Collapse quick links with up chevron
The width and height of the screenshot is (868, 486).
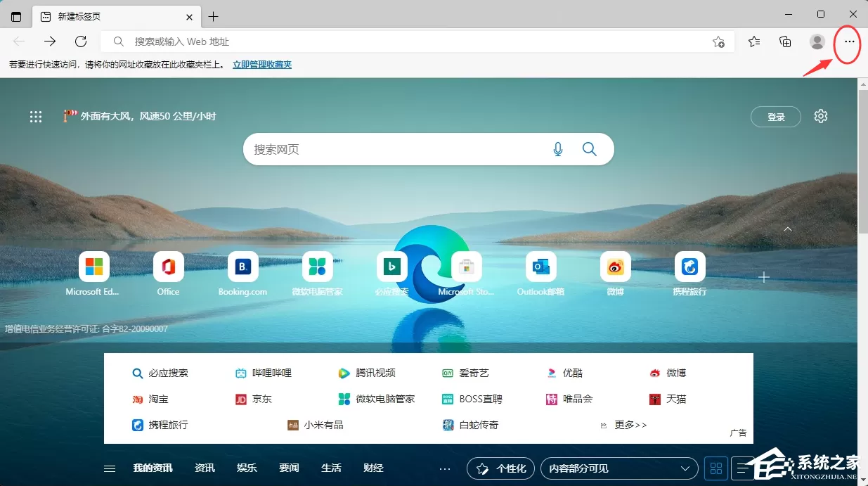point(788,229)
